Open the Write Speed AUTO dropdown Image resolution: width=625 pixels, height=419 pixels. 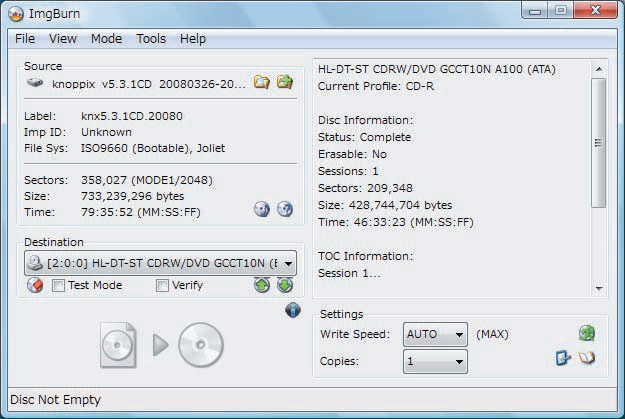[x=435, y=334]
